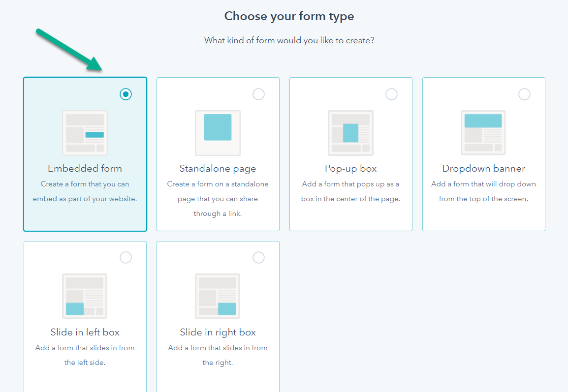This screenshot has height=392, width=568.
Task: Choose the Standalone page card
Action: click(218, 153)
